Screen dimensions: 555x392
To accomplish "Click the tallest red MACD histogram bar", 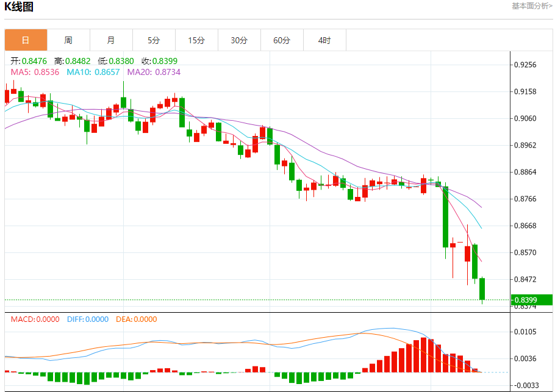I will tap(424, 355).
